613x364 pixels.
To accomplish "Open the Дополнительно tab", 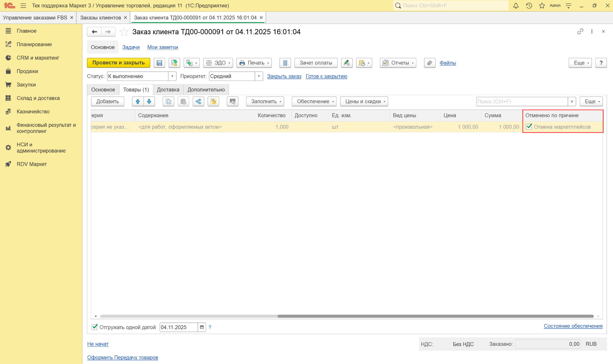I will (206, 90).
